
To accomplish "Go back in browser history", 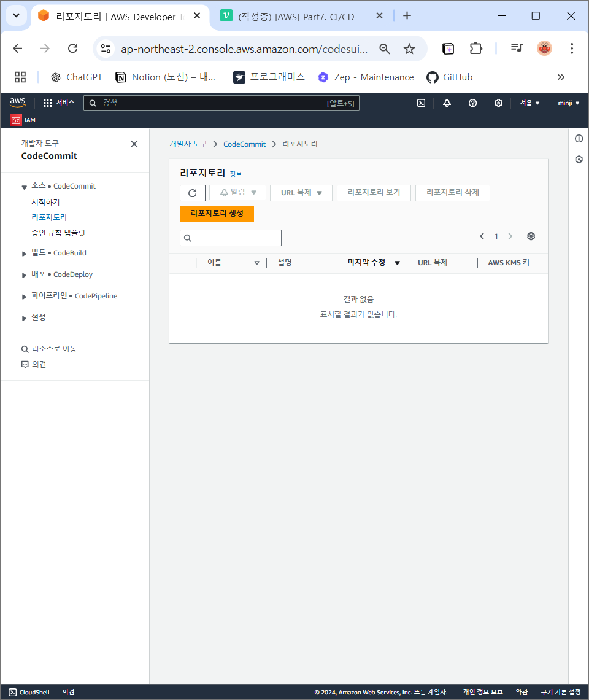I will click(18, 49).
